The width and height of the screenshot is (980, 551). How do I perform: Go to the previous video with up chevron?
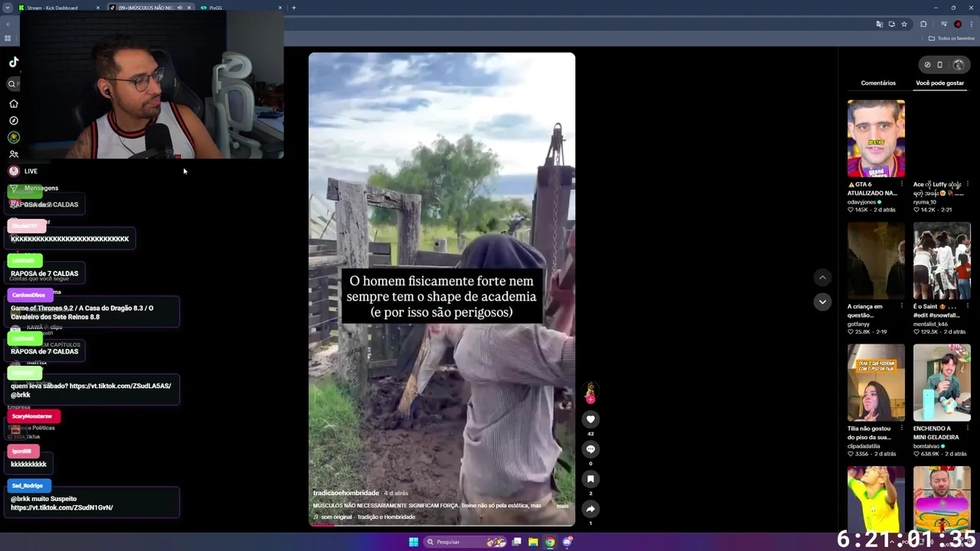[x=822, y=277]
